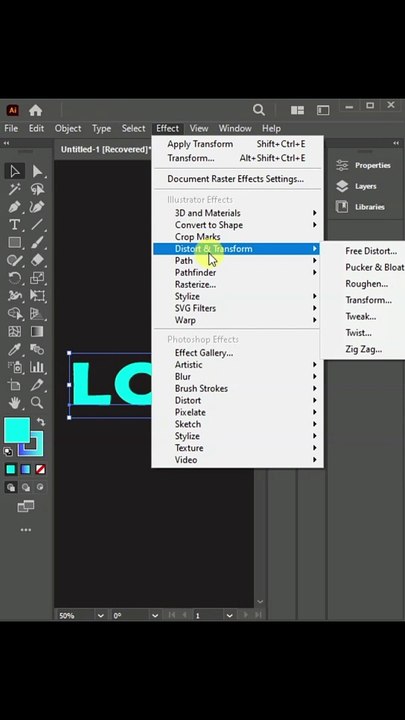
Task: Select the Eraser tool
Action: (37, 260)
